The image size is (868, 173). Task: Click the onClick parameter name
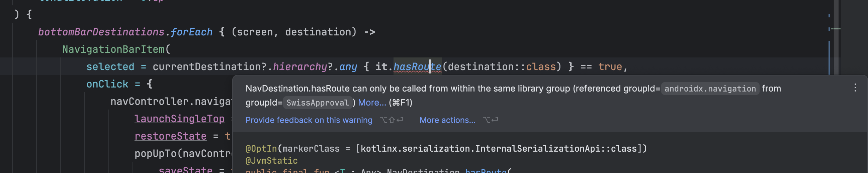(x=107, y=84)
